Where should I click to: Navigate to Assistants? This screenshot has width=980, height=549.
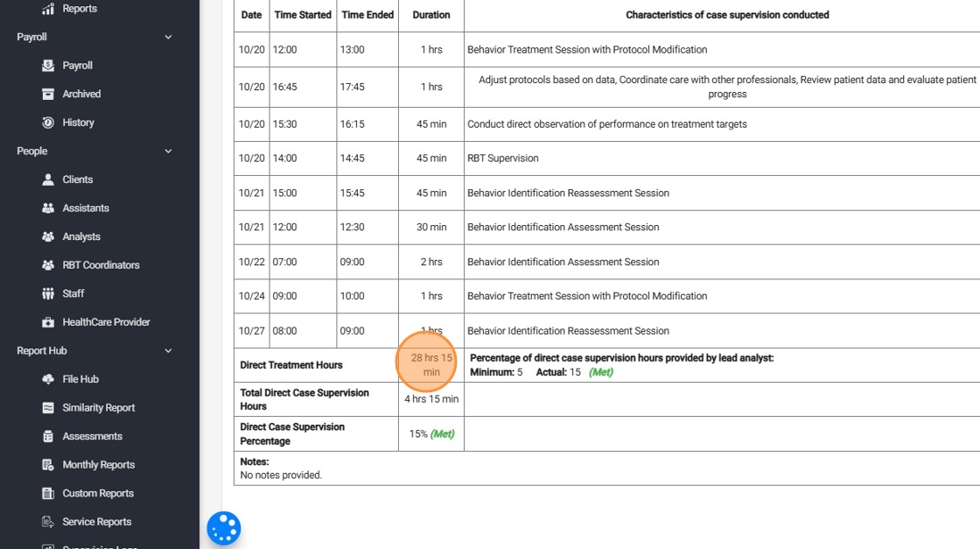click(86, 208)
